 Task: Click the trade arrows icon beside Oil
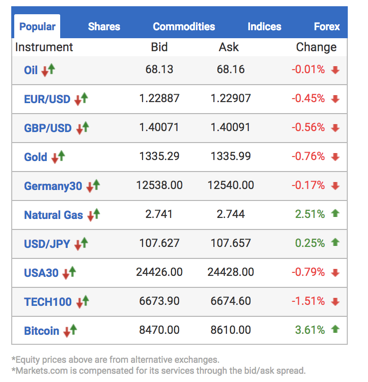coord(48,70)
